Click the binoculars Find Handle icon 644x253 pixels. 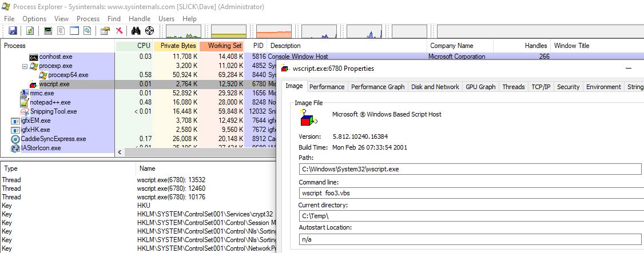click(x=136, y=31)
